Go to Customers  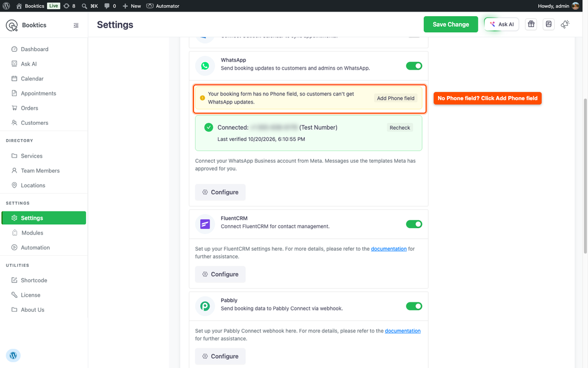34,123
